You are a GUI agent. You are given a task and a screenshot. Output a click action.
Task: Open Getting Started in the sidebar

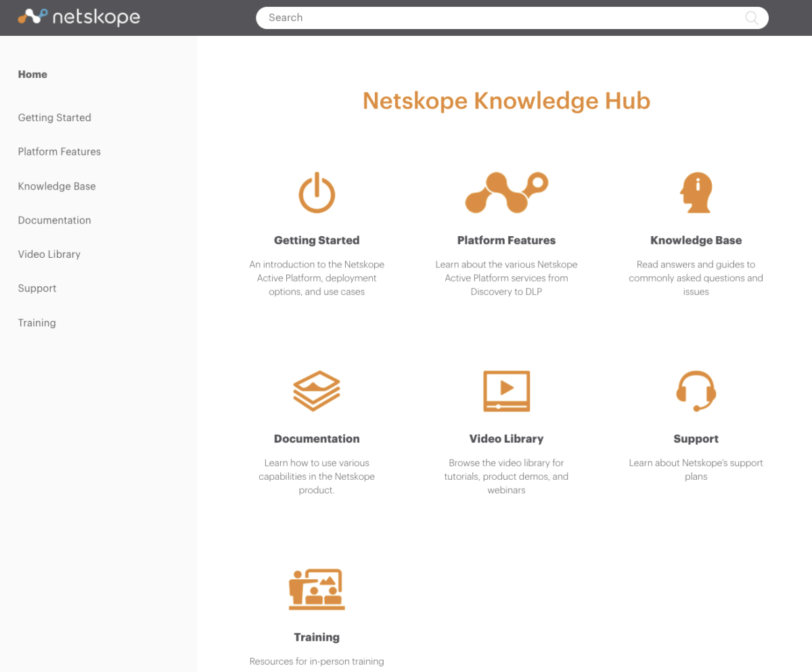pos(54,118)
